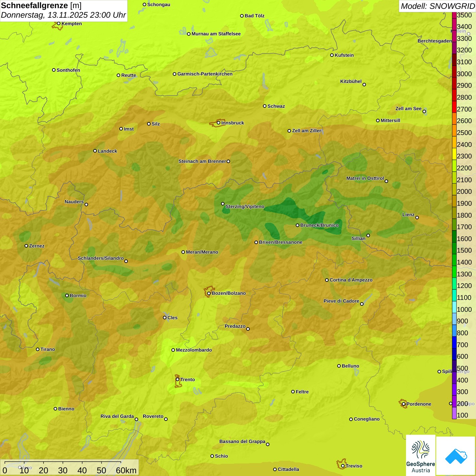Click the Bruneck/Brunico label
This screenshot has height=476, width=476.
click(319, 225)
